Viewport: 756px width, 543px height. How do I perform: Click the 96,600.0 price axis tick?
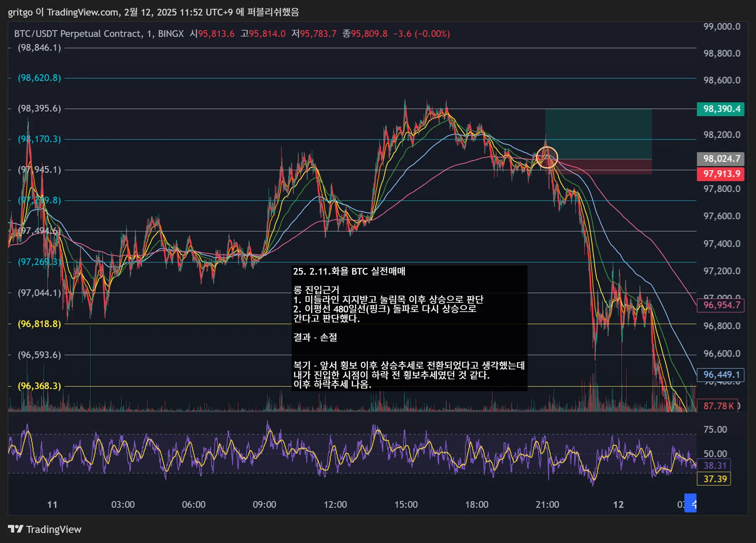click(x=722, y=353)
